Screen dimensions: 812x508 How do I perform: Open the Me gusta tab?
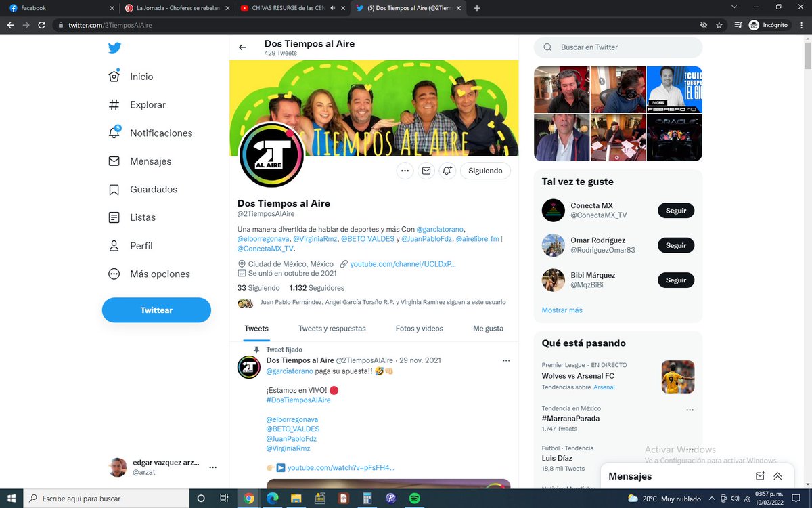[x=488, y=329]
